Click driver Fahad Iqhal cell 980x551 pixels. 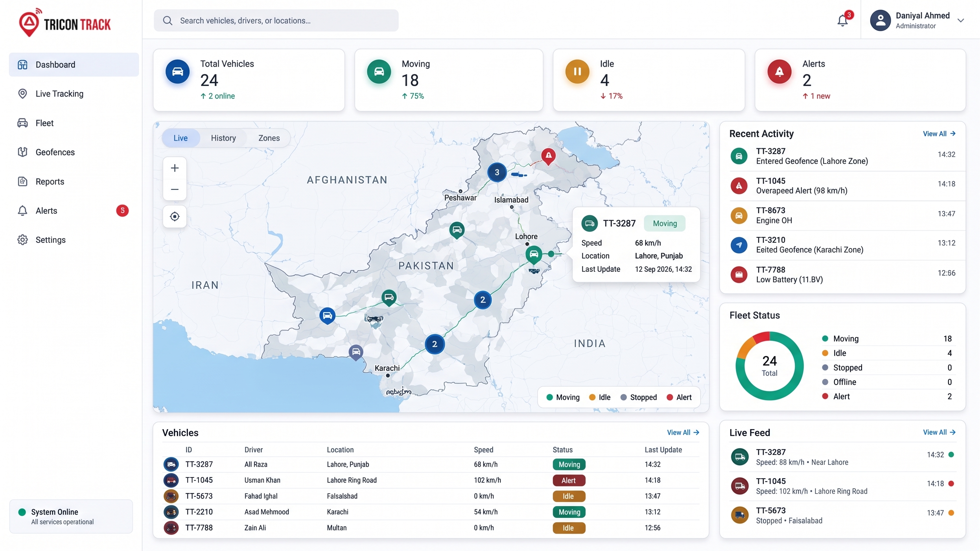coord(261,496)
